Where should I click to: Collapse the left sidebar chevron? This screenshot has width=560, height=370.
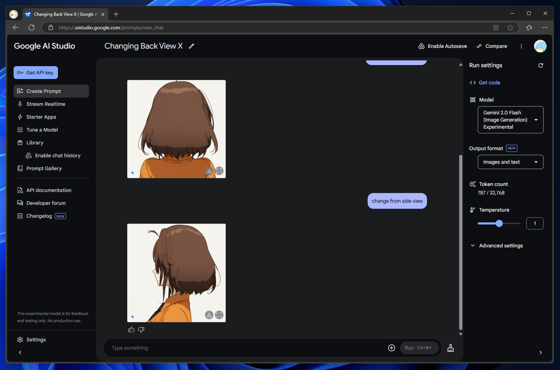coord(20,352)
